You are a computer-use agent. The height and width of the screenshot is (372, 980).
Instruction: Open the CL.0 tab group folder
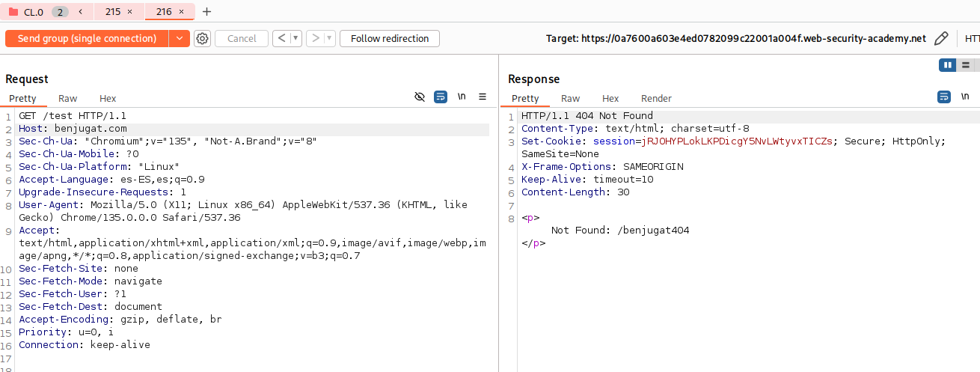coord(13,12)
